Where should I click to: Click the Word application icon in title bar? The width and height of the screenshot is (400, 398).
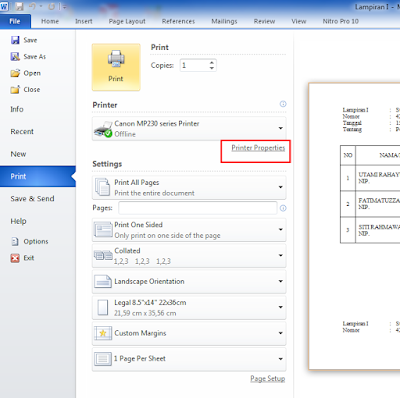[x=4, y=6]
